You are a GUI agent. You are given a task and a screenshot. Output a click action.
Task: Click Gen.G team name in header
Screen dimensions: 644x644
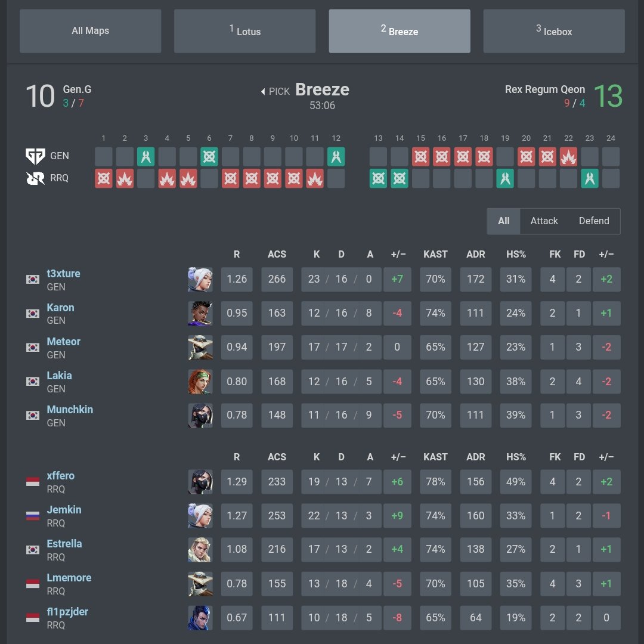pyautogui.click(x=77, y=89)
